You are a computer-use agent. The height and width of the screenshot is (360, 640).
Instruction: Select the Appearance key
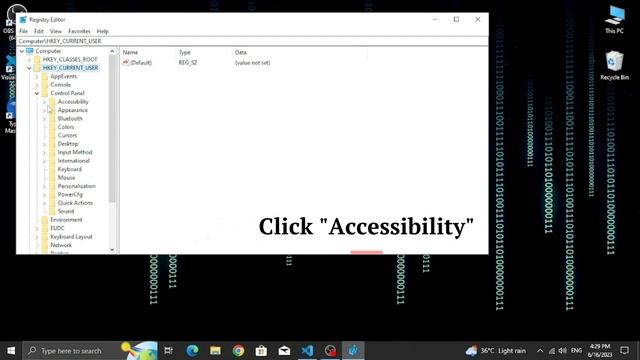pos(73,110)
